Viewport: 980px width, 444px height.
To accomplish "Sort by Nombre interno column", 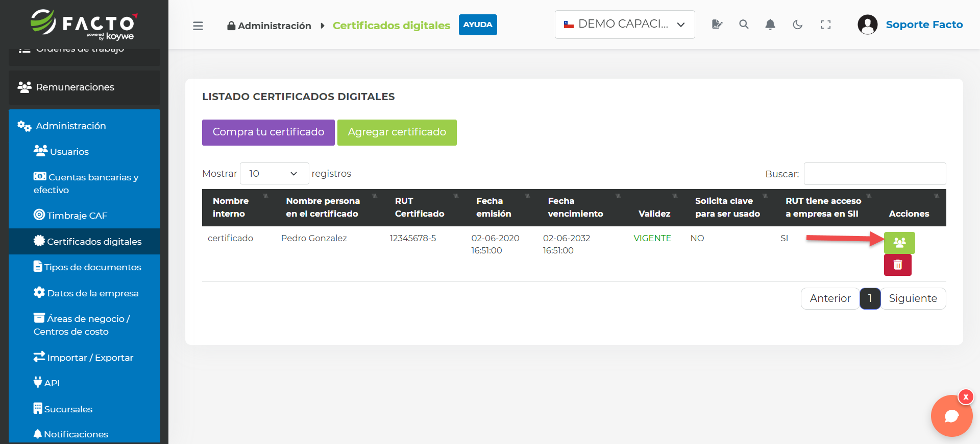I will point(240,207).
